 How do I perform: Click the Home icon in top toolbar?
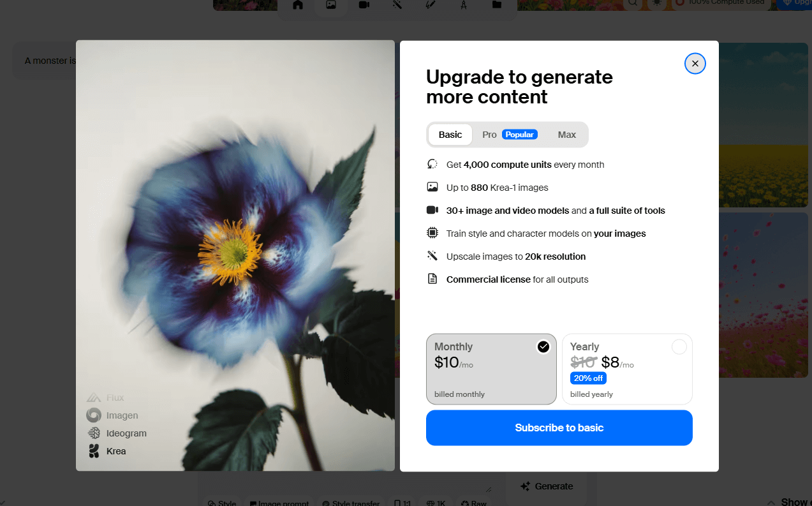click(x=298, y=5)
